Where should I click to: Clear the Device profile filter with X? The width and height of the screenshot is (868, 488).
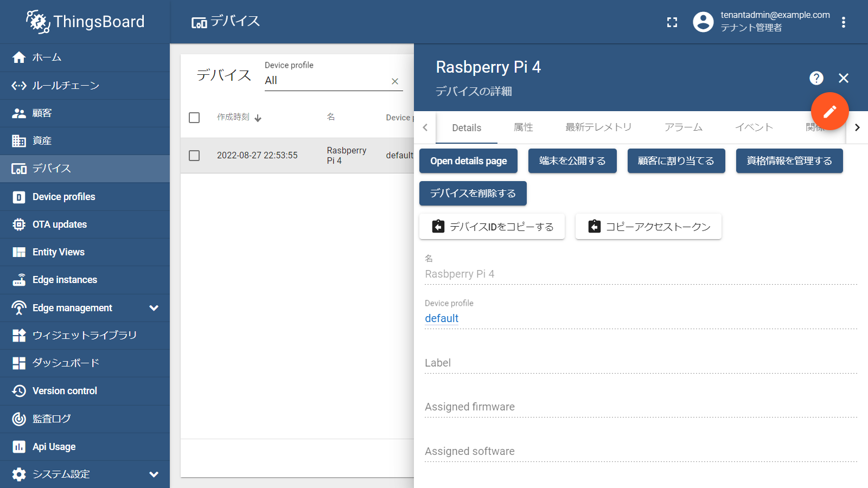pyautogui.click(x=395, y=81)
